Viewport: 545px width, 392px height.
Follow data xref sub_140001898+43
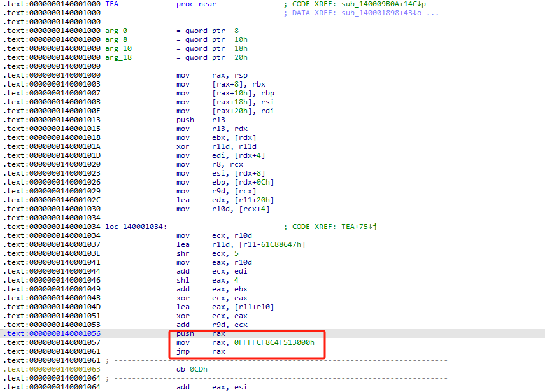click(x=381, y=13)
